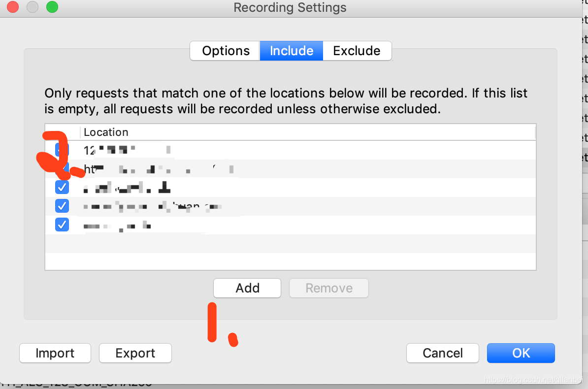588x389 pixels.
Task: Select the Include tab
Action: click(292, 51)
